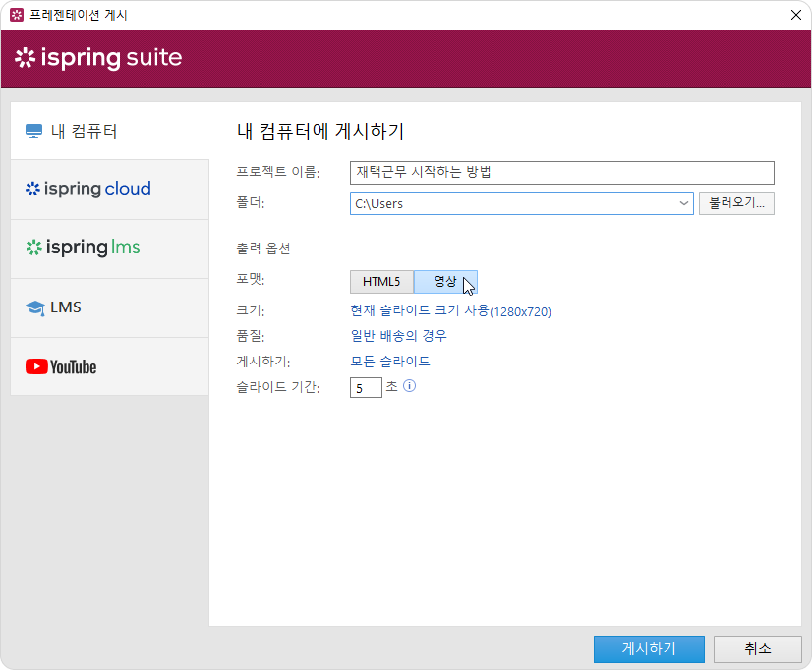
Task: Click the monitor icon beside 내 컴퓨터
Action: click(x=33, y=131)
